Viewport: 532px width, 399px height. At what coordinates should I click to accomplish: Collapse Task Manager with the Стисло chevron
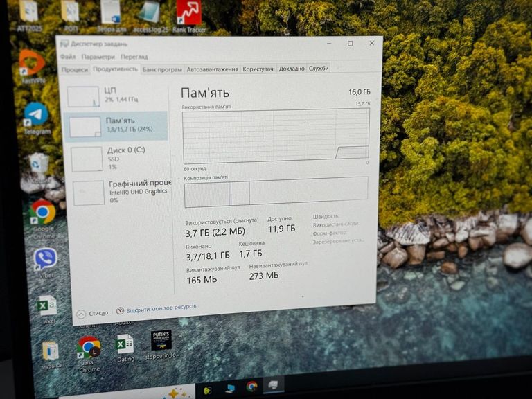(x=82, y=313)
